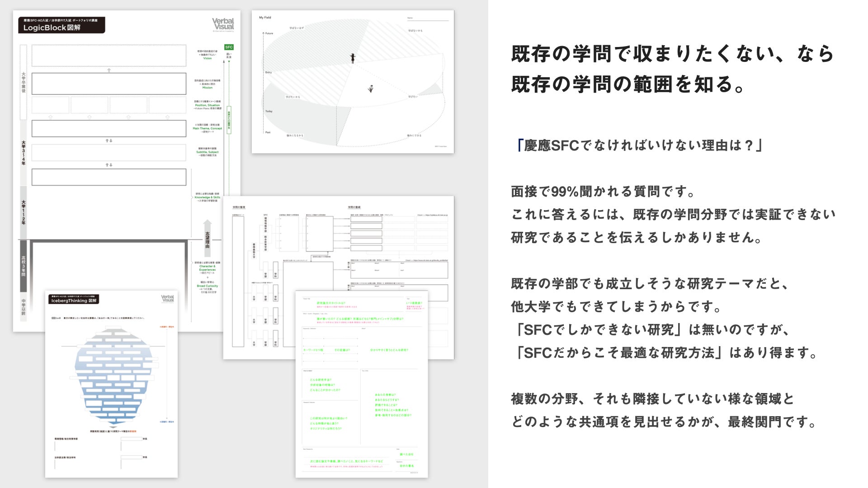Click the vertical 大学3〜4年 label
Screen dimensions: 868x488
coord(24,153)
